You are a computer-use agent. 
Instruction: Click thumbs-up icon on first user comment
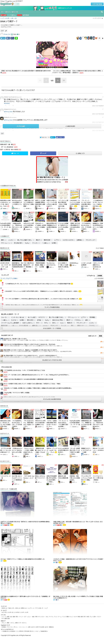(101, 341)
